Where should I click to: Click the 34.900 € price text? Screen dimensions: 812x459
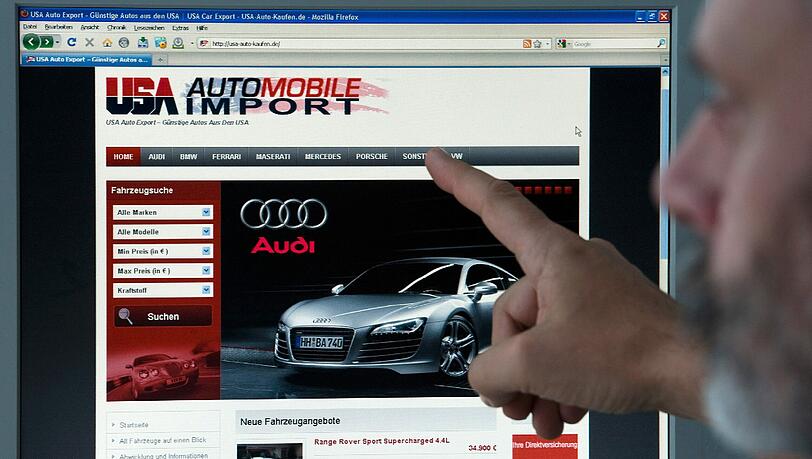coord(482,448)
